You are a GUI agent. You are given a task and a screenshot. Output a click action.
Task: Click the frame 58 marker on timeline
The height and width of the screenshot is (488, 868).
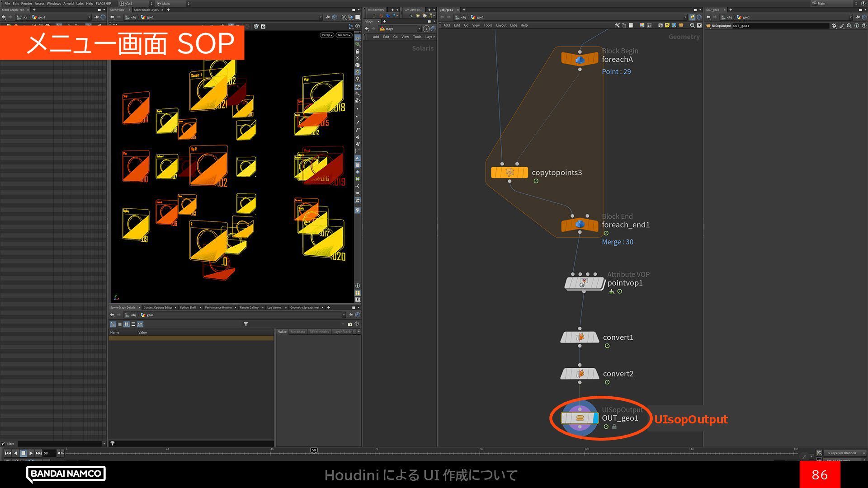click(x=314, y=450)
